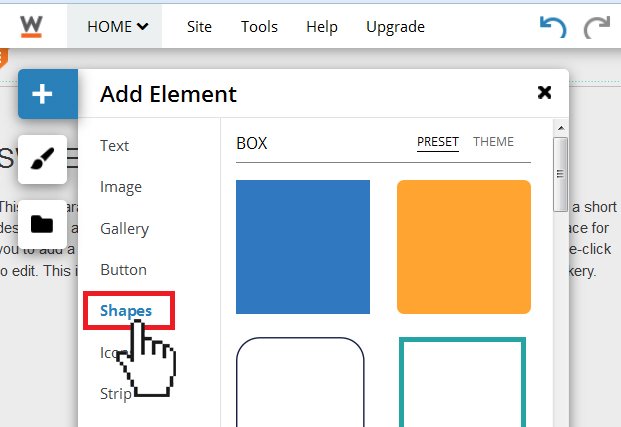Choose the orange rounded box preset

(464, 247)
